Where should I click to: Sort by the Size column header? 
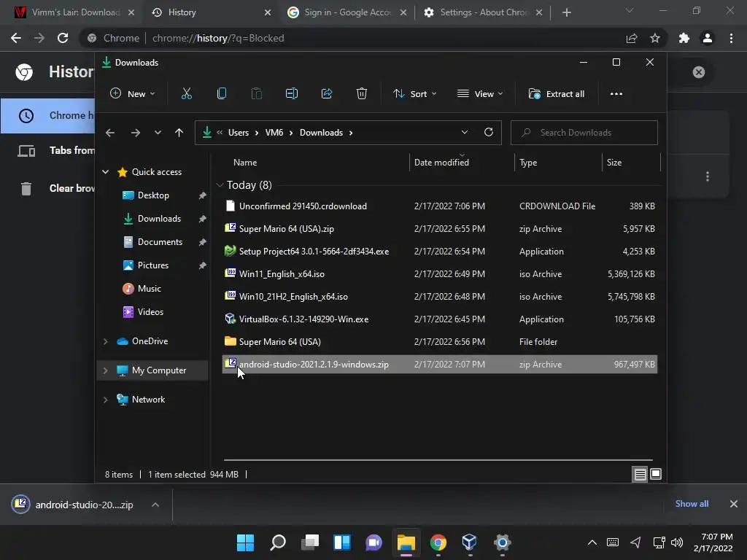[614, 163]
